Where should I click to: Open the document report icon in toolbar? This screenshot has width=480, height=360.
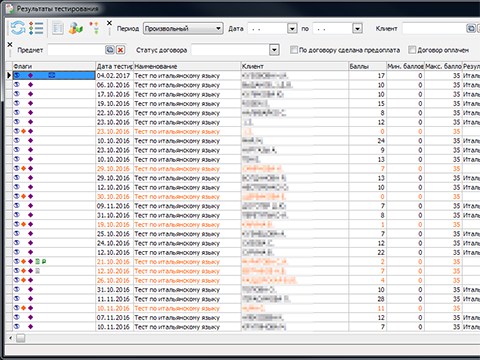[58, 28]
